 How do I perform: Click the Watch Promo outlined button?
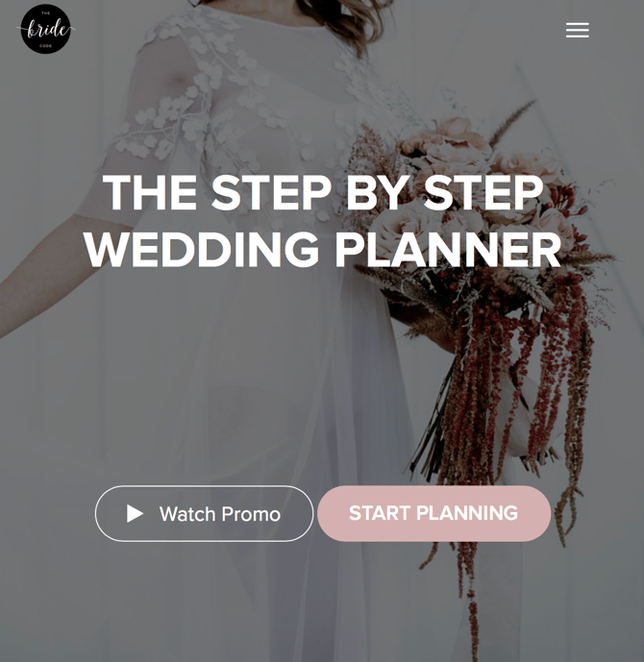click(x=205, y=513)
